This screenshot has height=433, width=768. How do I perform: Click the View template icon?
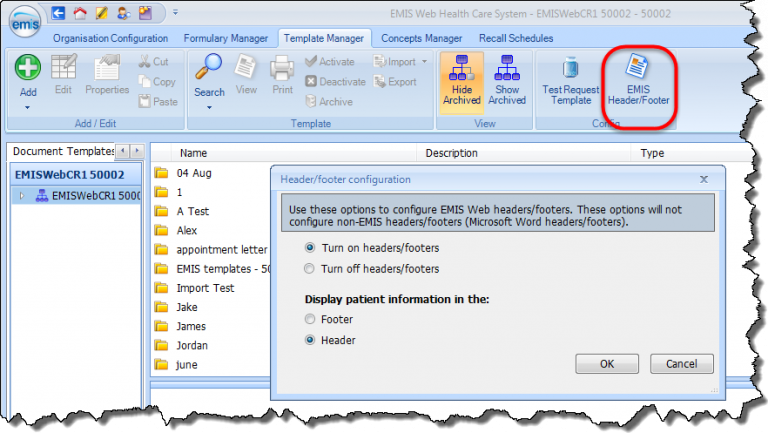pos(246,74)
